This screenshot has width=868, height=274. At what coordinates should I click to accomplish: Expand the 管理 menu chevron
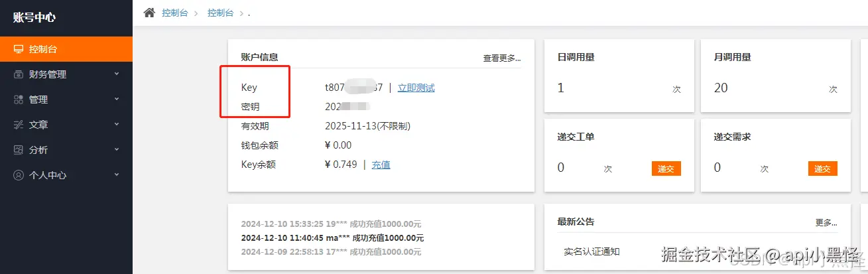click(117, 99)
